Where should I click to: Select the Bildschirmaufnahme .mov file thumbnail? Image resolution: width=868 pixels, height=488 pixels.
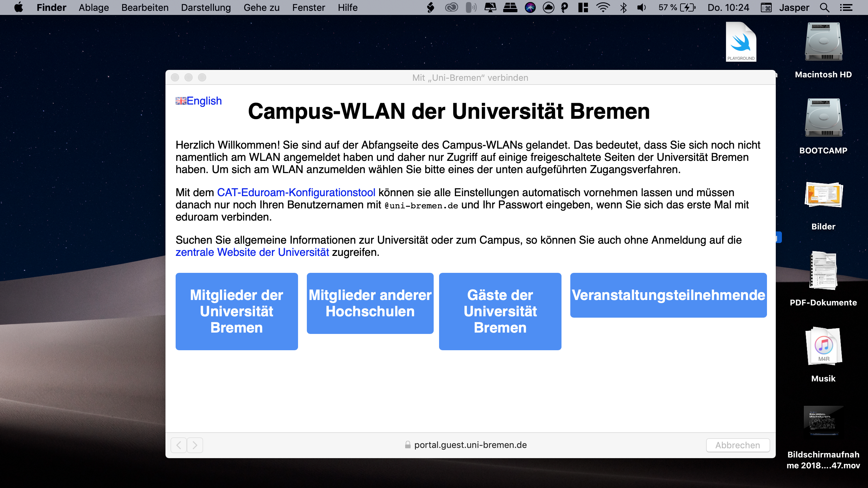point(823,421)
